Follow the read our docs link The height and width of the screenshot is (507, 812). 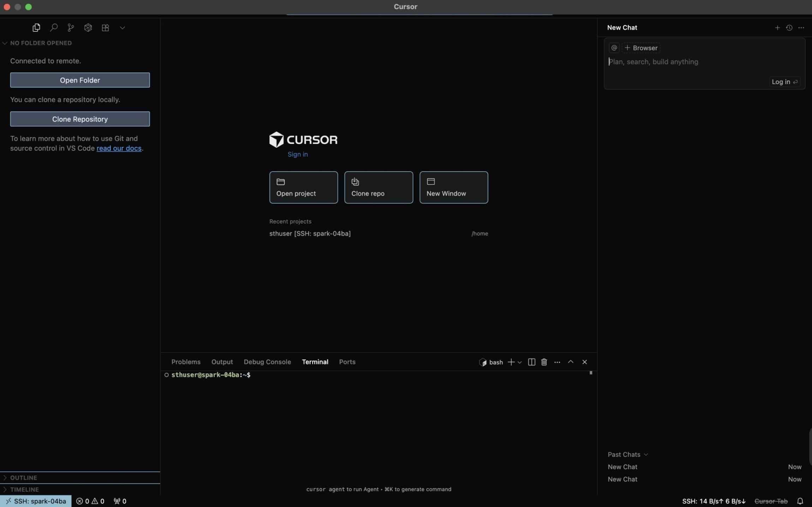[119, 148]
